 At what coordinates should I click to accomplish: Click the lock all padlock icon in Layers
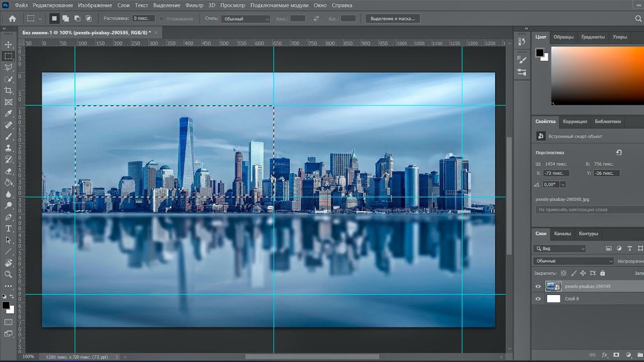point(603,273)
